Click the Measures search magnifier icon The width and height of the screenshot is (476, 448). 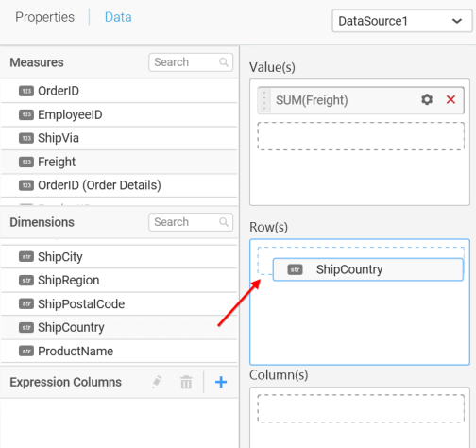tap(224, 62)
